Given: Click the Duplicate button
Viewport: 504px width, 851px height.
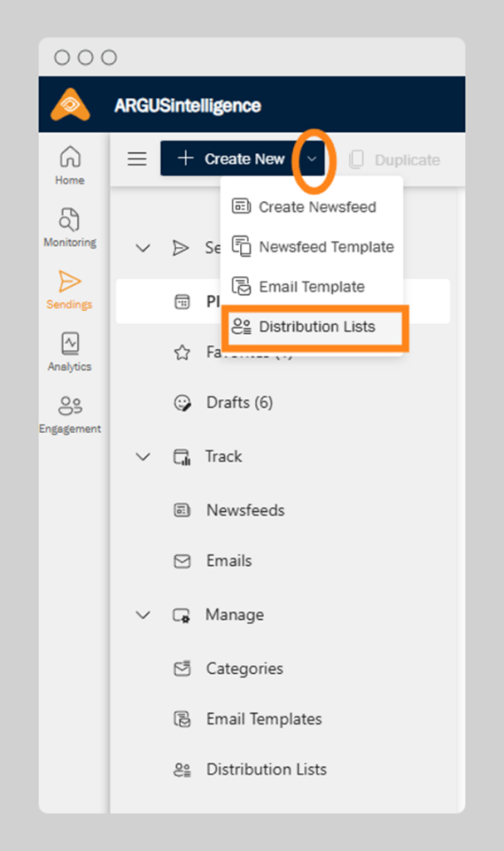Looking at the screenshot, I should 395,160.
